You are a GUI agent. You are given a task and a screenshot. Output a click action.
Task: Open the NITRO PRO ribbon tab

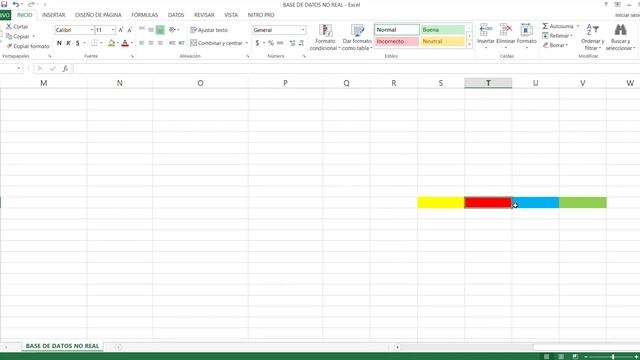coord(261,15)
